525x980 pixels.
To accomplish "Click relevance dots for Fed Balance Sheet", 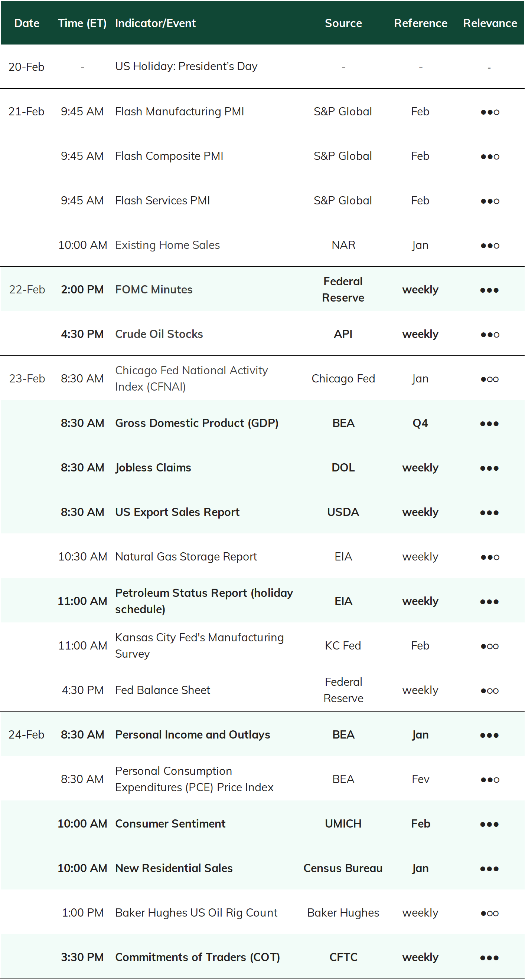I will (x=490, y=691).
